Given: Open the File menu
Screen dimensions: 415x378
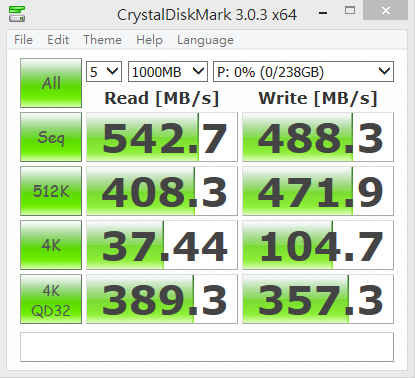Looking at the screenshot, I should coord(23,40).
